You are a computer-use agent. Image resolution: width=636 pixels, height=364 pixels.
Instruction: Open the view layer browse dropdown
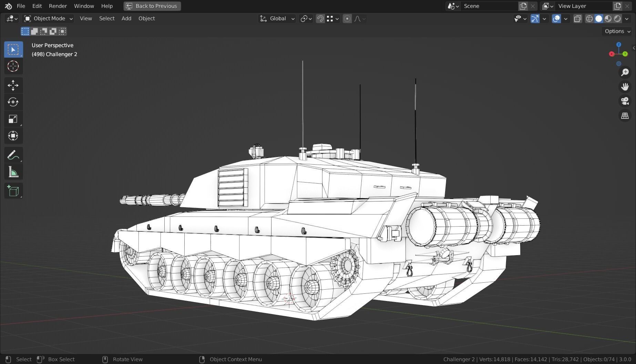tap(547, 6)
